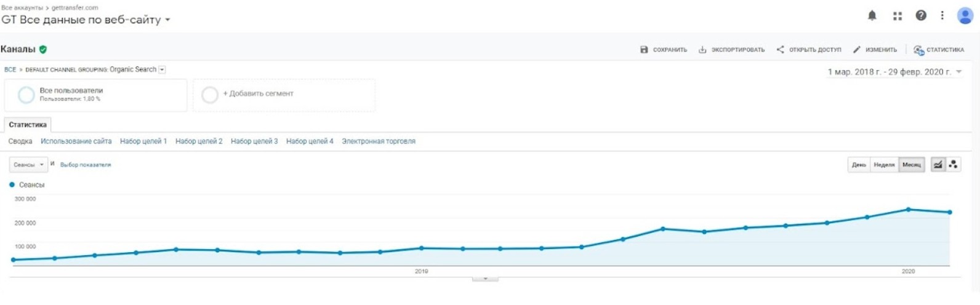The width and height of the screenshot is (980, 305).
Task: Click the ЭКСПОРТИРОВАТЬ button
Action: coord(732,50)
